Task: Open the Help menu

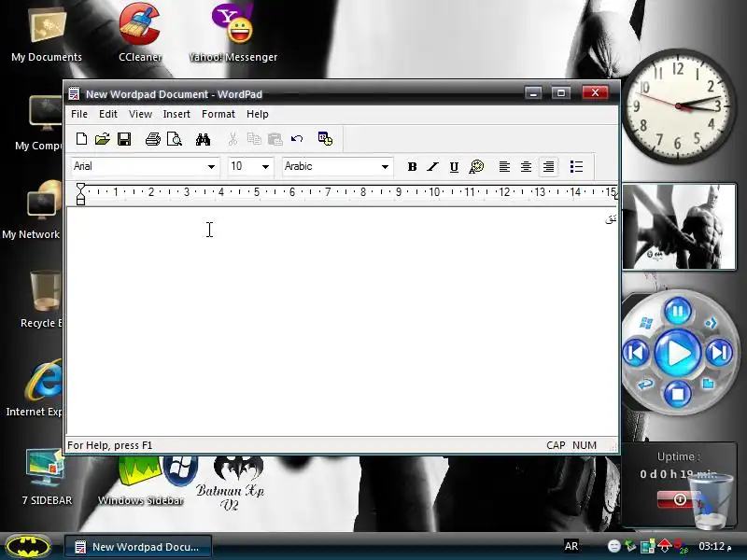Action: (258, 114)
